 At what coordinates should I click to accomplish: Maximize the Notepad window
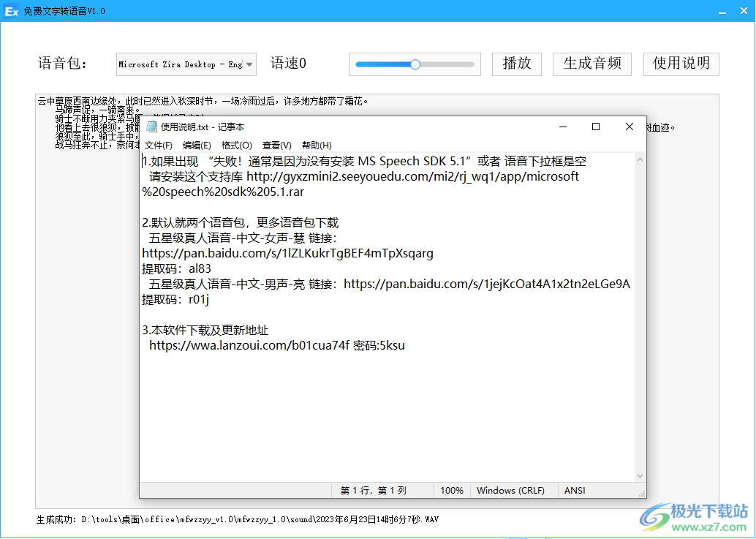[x=596, y=127]
